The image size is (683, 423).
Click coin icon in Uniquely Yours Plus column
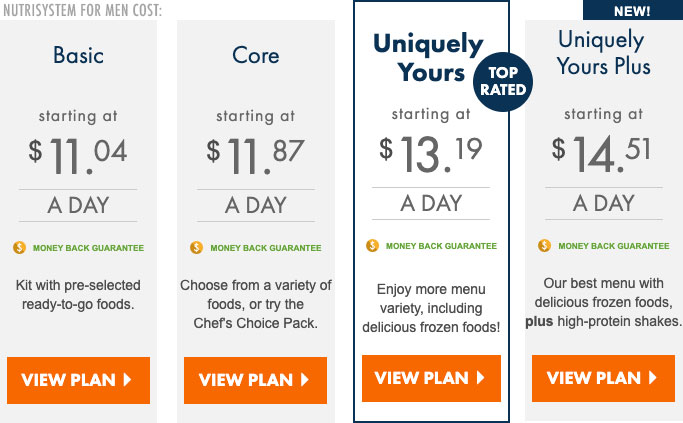544,246
